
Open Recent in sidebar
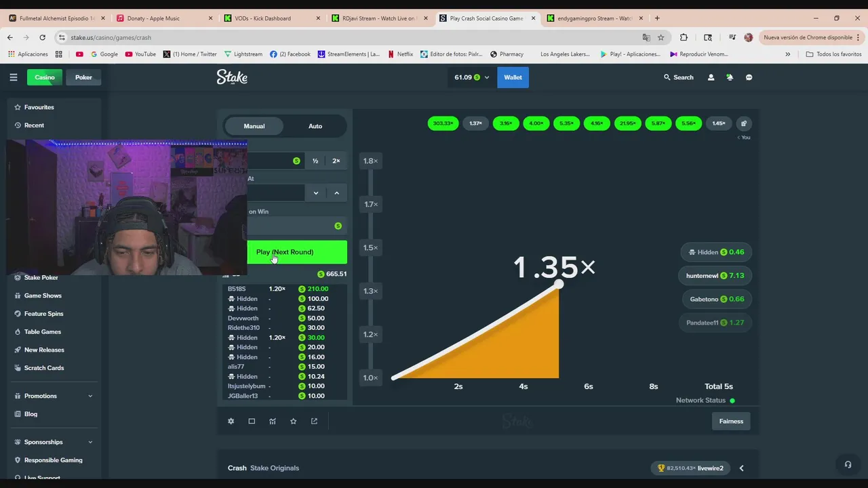click(34, 125)
